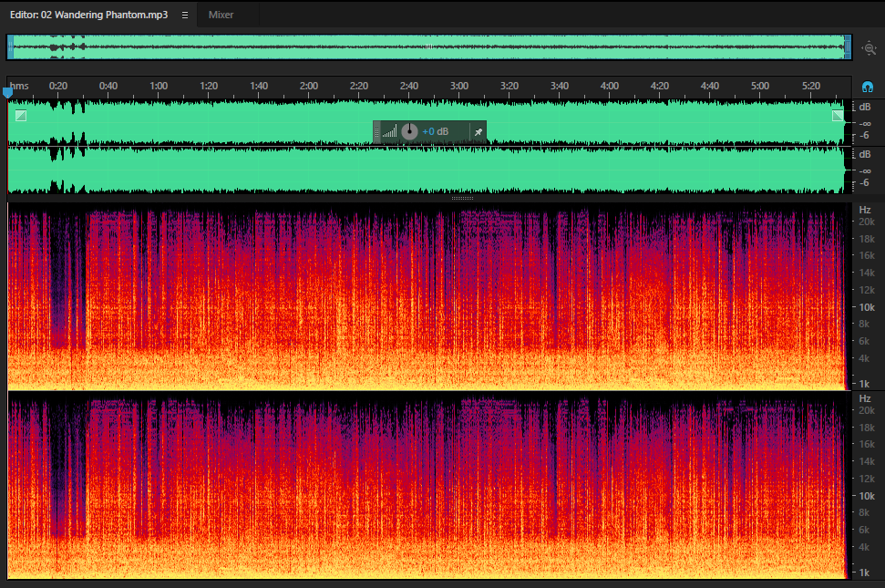The image size is (885, 588).
Task: Click 20k on the upper frequency scale
Action: 867,222
